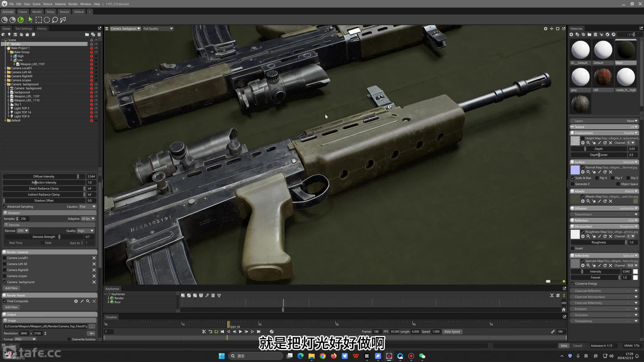Add a new material with plus icon
Screen dimensions: 644x362
(571, 34)
